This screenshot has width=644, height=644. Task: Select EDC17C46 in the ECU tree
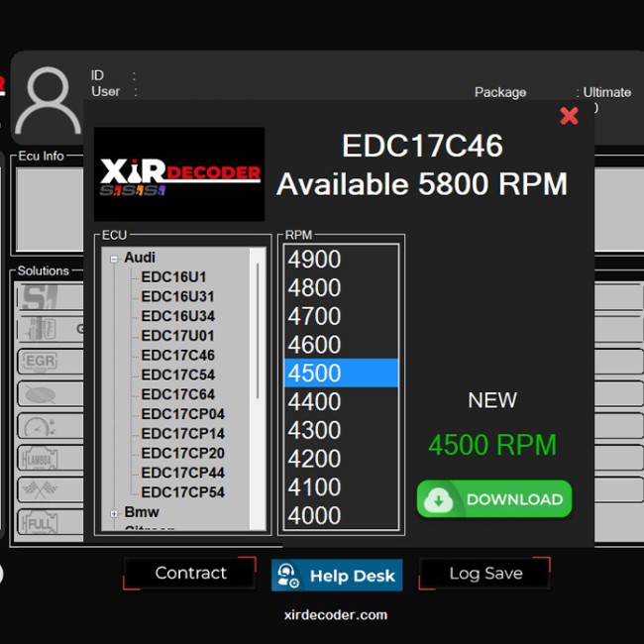click(177, 356)
